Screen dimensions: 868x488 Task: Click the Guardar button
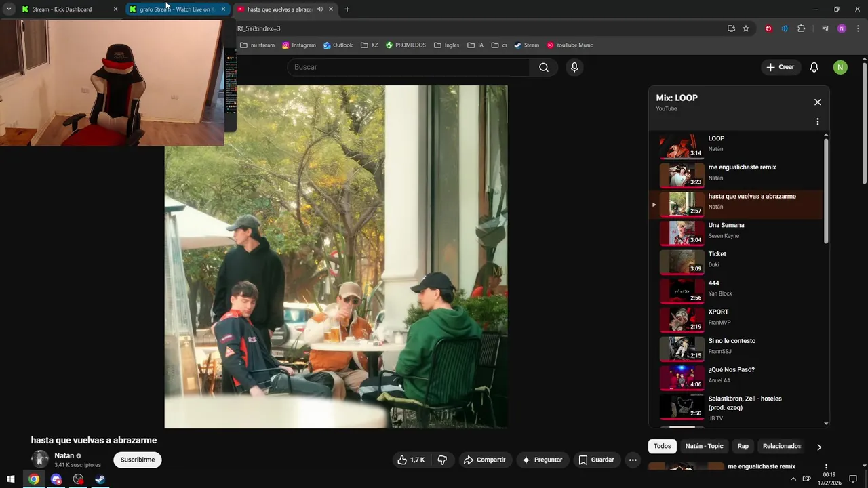(x=596, y=460)
